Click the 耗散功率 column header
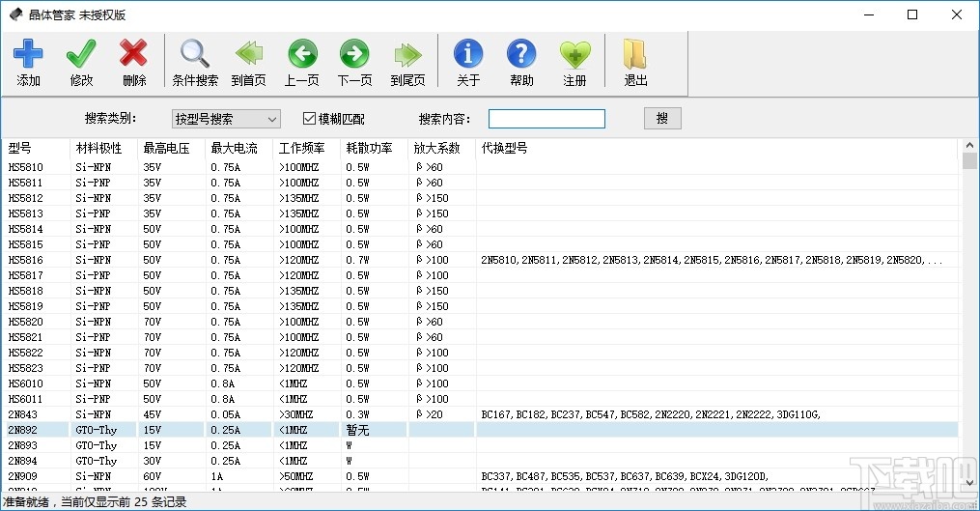Screen dimensions: 980x511 click(x=369, y=148)
